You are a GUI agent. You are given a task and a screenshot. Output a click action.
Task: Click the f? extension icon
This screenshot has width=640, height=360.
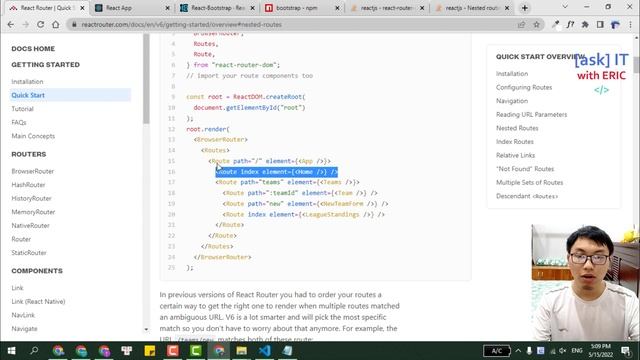[570, 24]
